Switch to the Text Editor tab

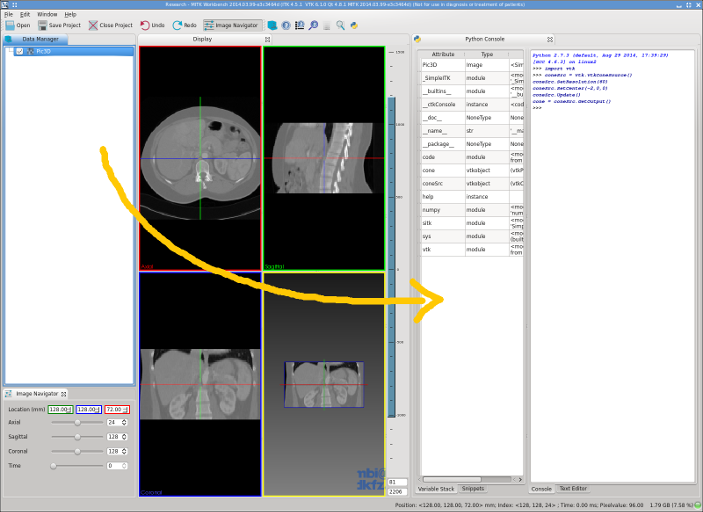click(573, 488)
